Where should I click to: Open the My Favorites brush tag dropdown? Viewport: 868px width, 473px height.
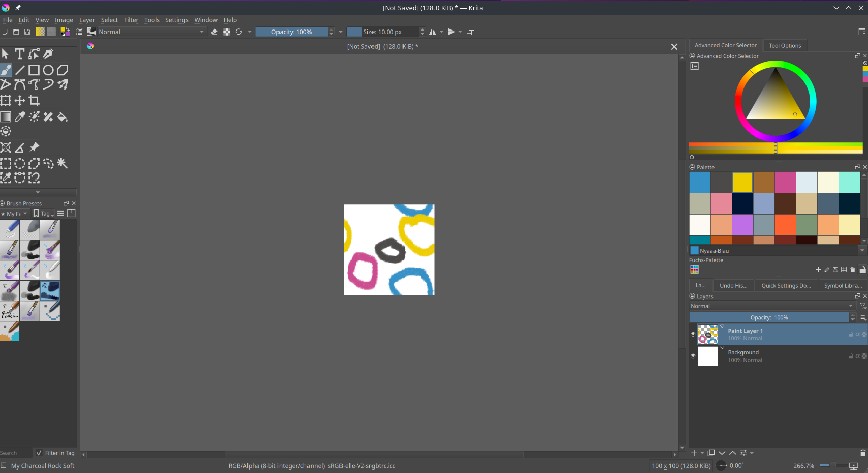[x=15, y=214]
